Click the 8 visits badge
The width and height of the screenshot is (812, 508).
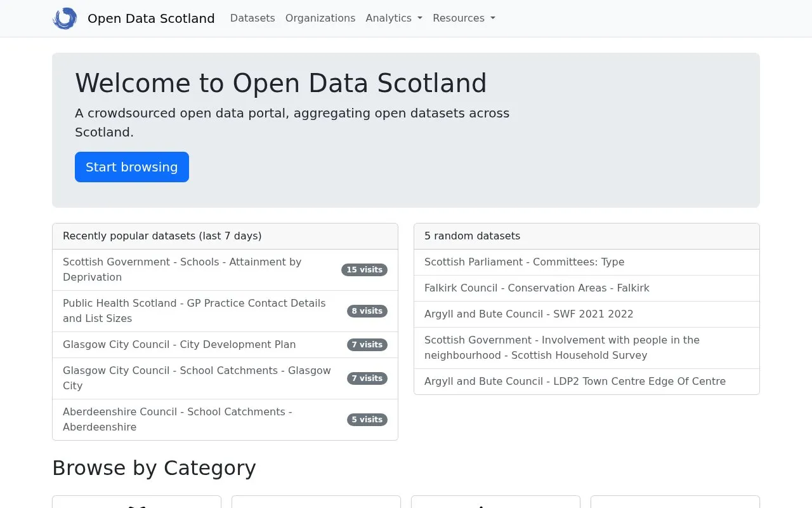point(367,311)
